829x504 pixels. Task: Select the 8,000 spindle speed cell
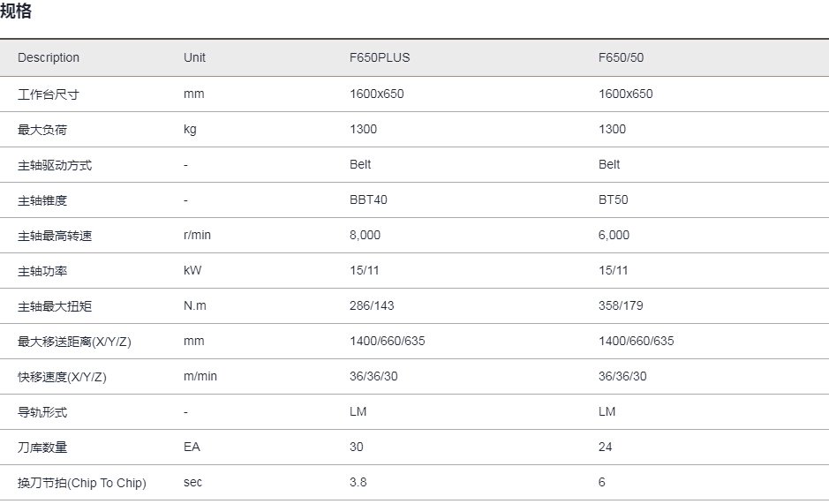[365, 236]
